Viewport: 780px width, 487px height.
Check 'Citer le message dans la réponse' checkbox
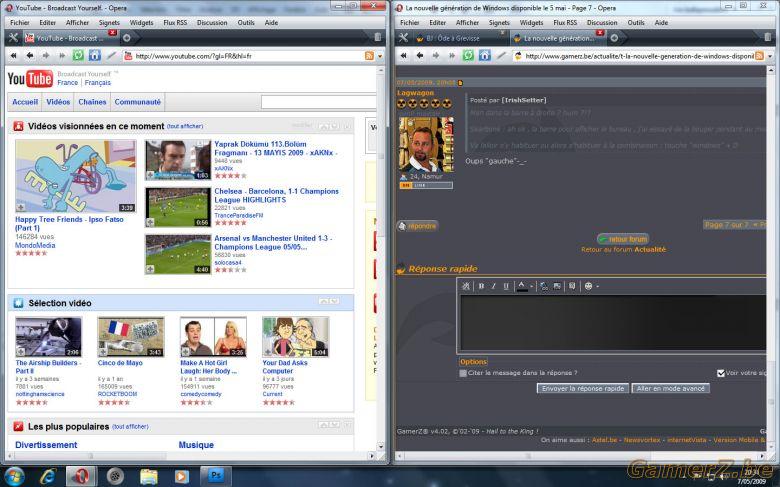pos(463,373)
